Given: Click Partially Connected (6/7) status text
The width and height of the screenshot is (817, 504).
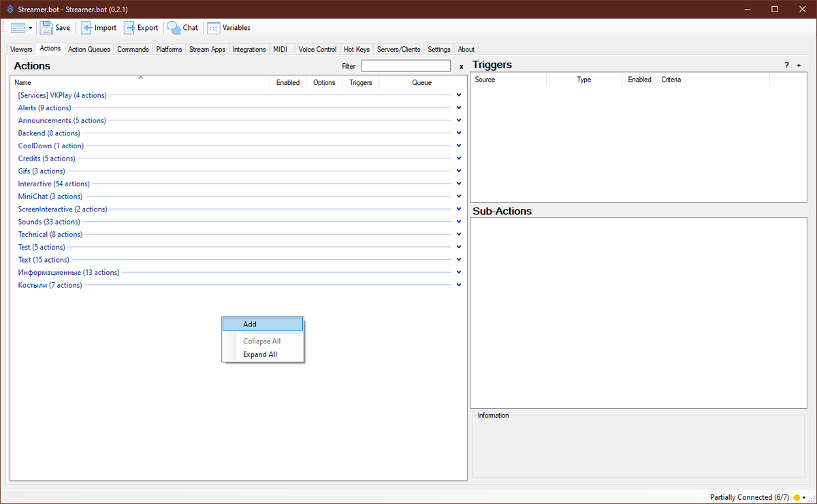Looking at the screenshot, I should 750,497.
